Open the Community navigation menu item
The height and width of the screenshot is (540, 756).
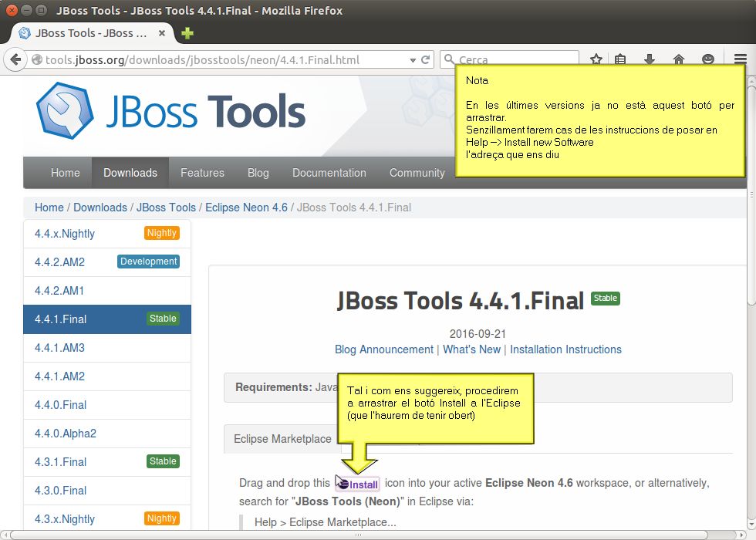click(417, 173)
